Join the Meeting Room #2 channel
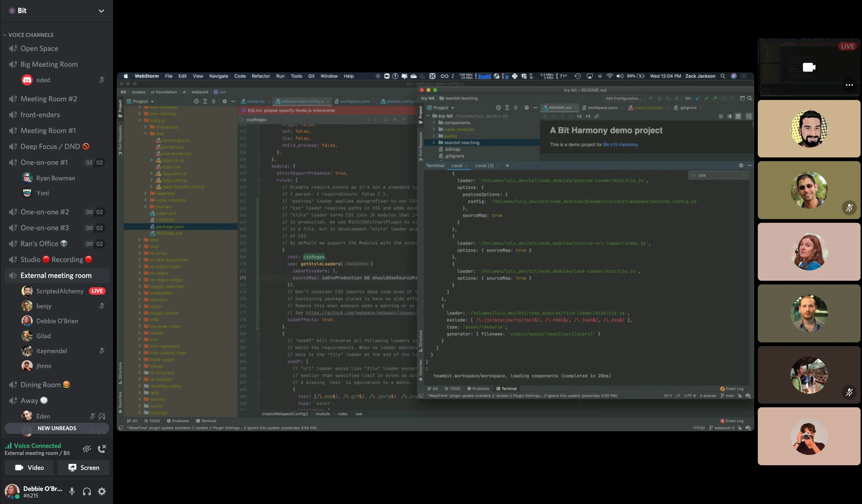The width and height of the screenshot is (862, 504). 49,99
